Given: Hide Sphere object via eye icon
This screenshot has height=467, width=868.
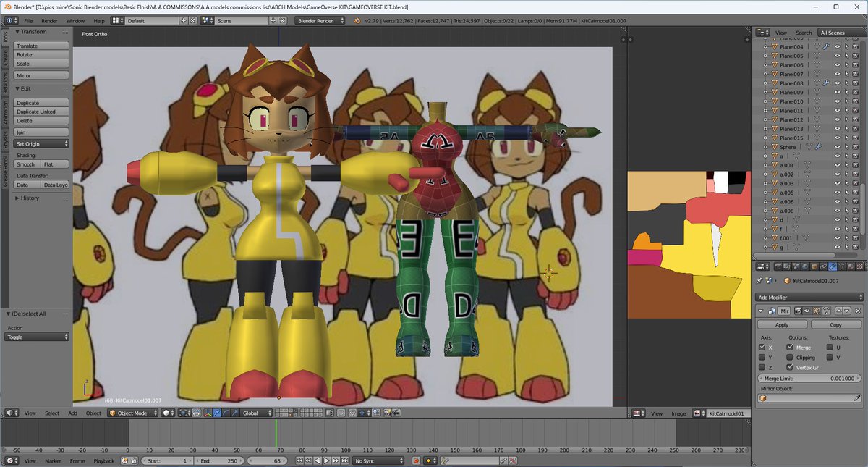Looking at the screenshot, I should [837, 146].
